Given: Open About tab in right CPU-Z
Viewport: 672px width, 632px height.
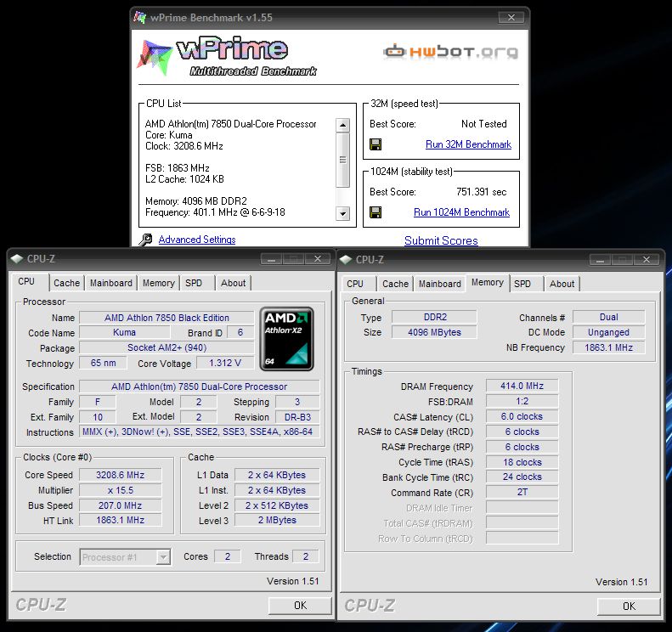Looking at the screenshot, I should pyautogui.click(x=562, y=284).
